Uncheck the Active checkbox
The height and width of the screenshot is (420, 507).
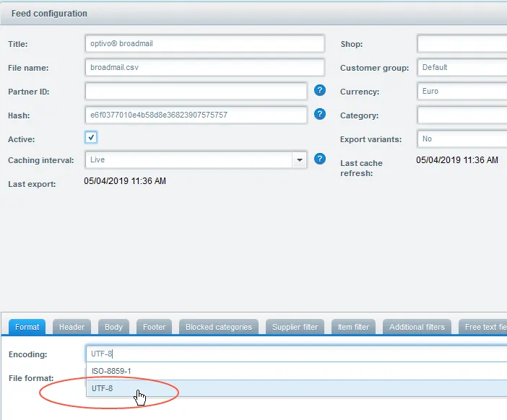click(91, 137)
